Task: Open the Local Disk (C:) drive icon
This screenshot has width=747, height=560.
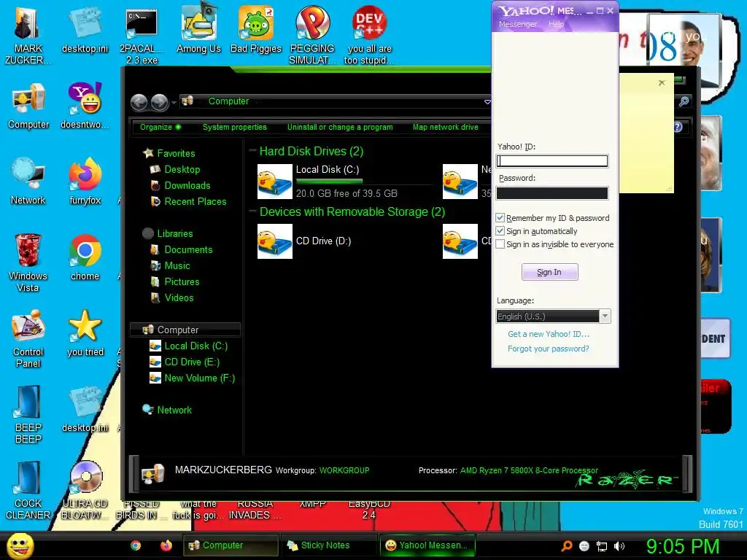Action: coord(275,182)
